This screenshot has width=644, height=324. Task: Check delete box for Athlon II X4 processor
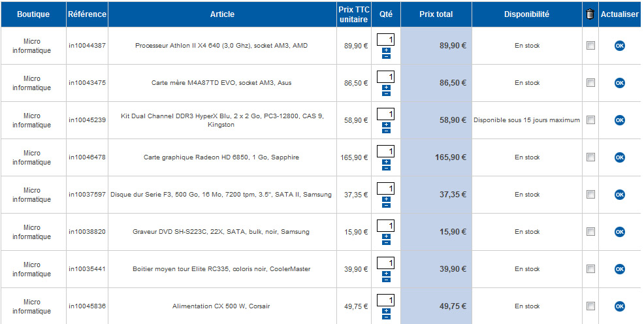click(x=590, y=46)
